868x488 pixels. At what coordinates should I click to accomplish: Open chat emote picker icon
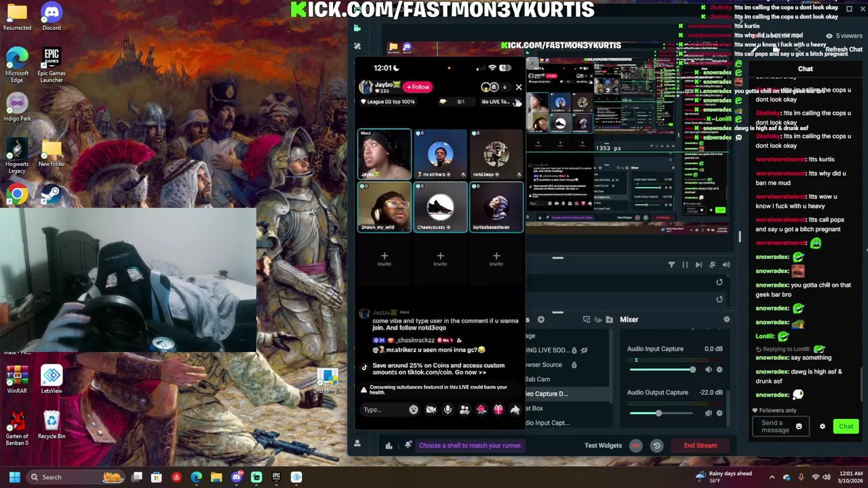[799, 426]
